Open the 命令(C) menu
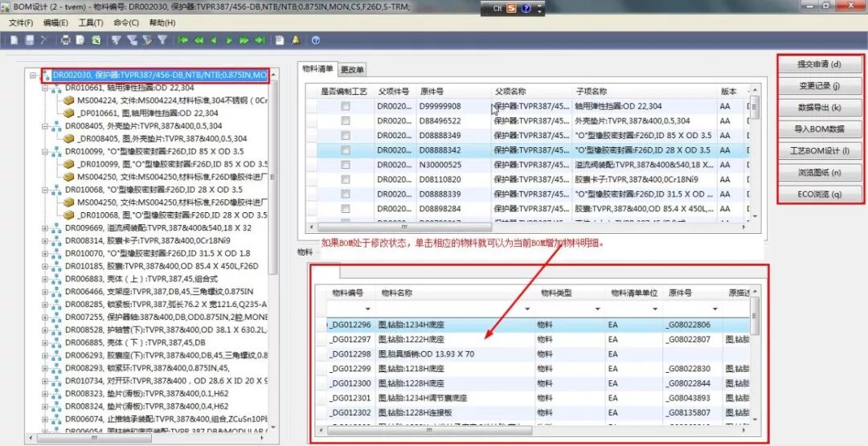Viewport: 868px width, 446px height. click(x=126, y=23)
